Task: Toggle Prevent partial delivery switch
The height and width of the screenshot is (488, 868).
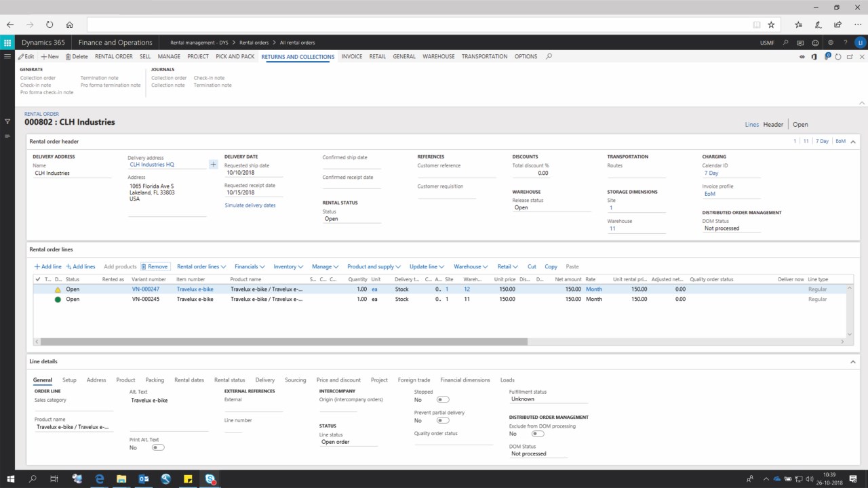Action: (443, 420)
